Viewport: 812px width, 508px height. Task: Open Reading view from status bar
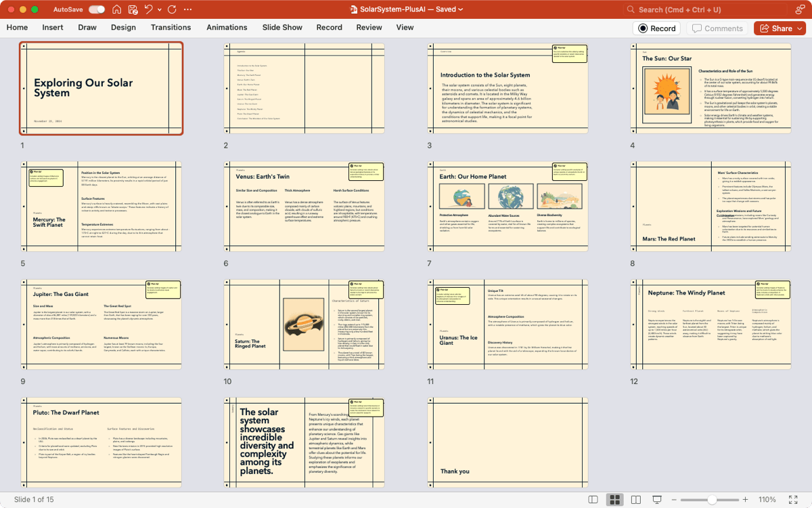[x=635, y=500]
